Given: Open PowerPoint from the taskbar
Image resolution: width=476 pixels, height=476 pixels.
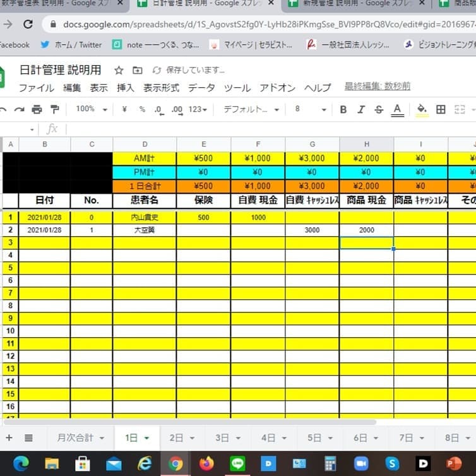Looking at the screenshot, I should click(x=454, y=463).
